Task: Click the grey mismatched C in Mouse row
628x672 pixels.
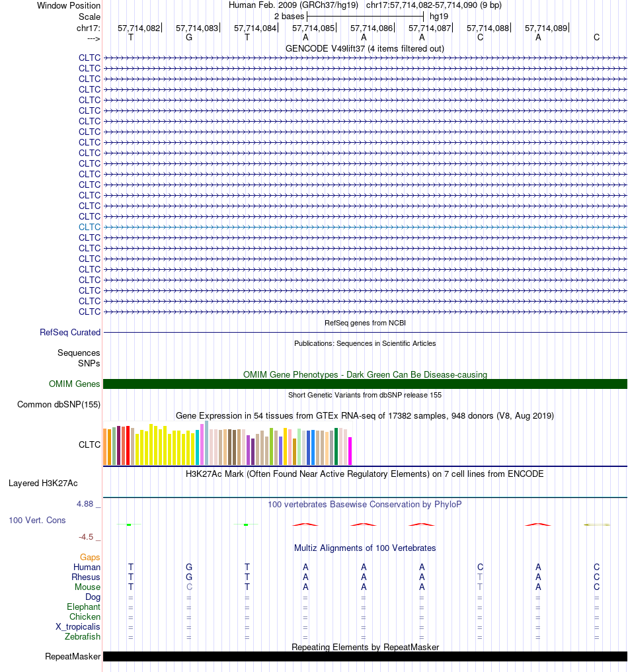Action: tap(189, 587)
